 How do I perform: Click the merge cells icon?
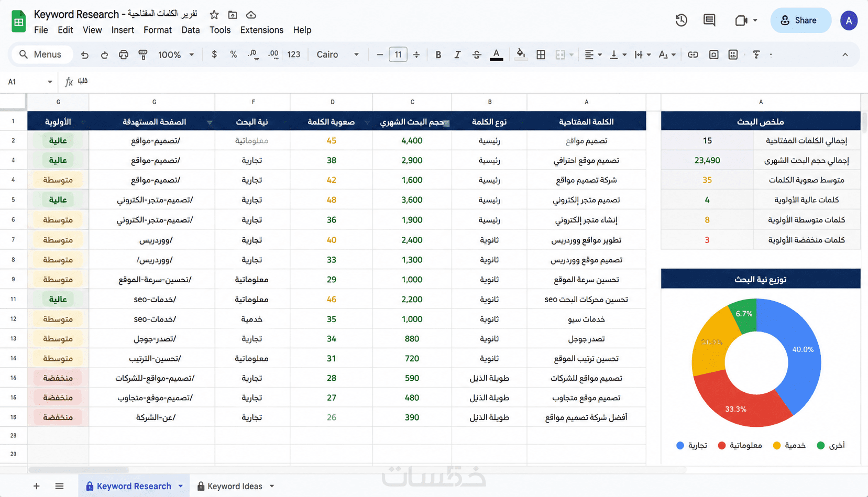[x=560, y=54]
